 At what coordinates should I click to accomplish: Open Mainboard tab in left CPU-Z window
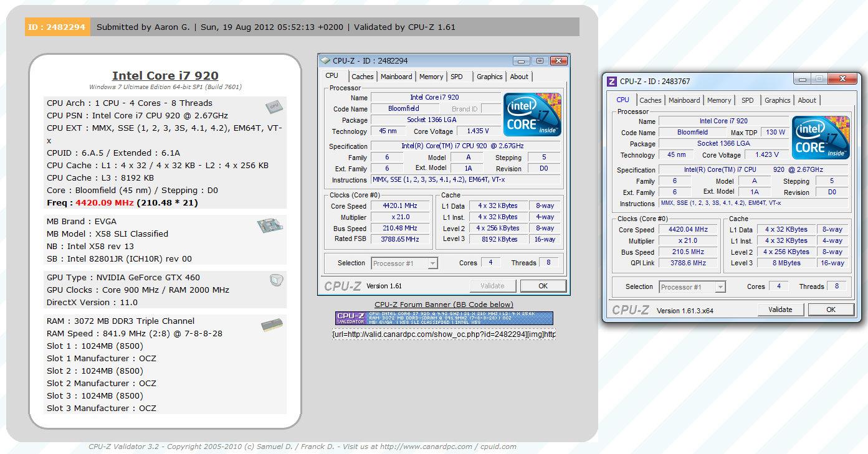pos(396,77)
